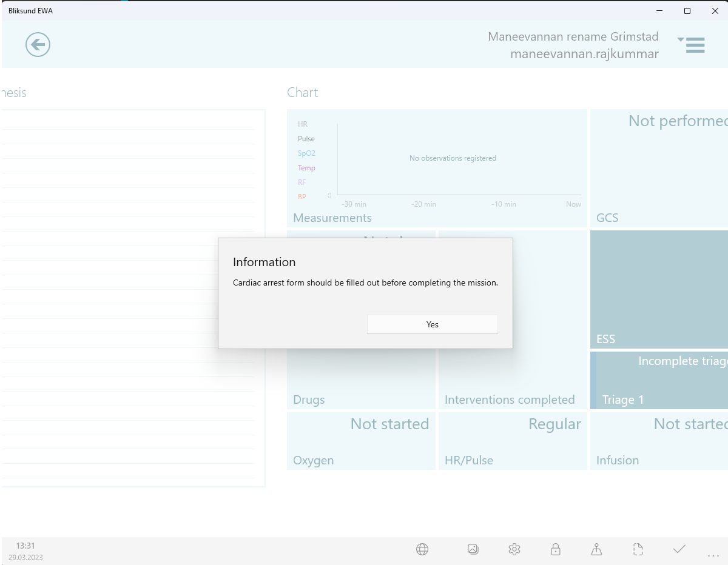Click the padlock lock icon
Image resolution: width=728 pixels, height=565 pixels.
555,549
